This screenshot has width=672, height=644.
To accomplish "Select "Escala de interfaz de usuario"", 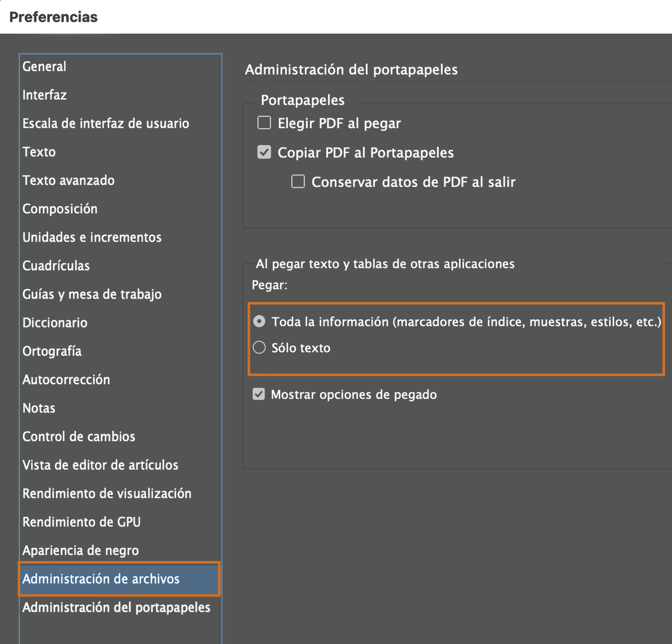I will pos(106,123).
